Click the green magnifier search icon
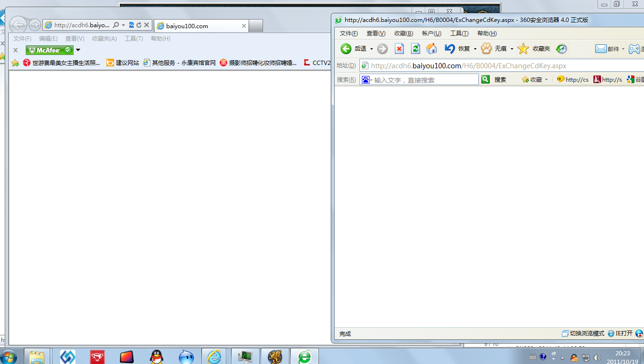This screenshot has height=364, width=644. point(486,80)
